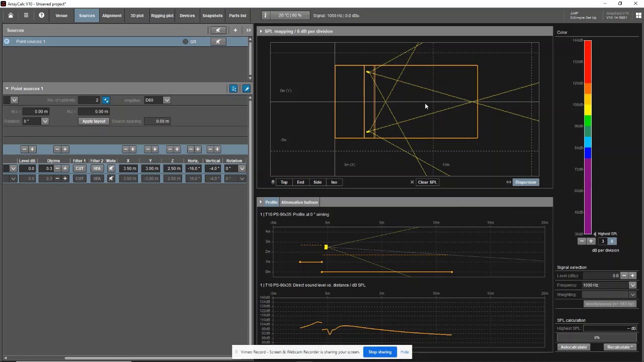
Task: Click the arrows icon beside Dispersion
Action: pyautogui.click(x=509, y=182)
